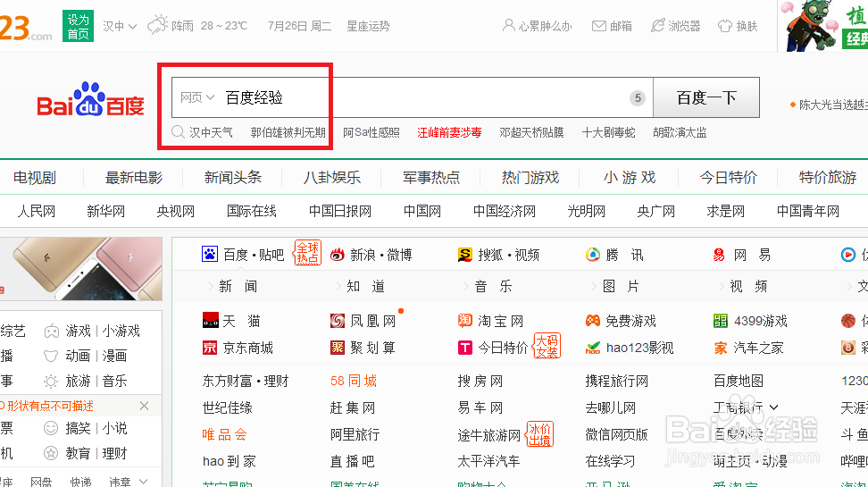The width and height of the screenshot is (868, 487).
Task: Select the 军事热点 tab
Action: [431, 178]
